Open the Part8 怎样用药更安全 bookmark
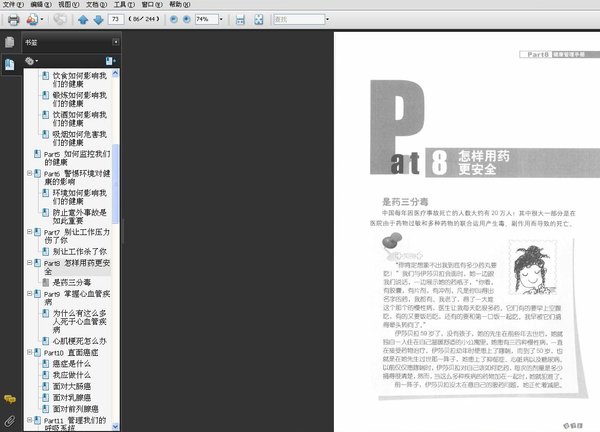Screen dimensions: 600x432 point(77,267)
